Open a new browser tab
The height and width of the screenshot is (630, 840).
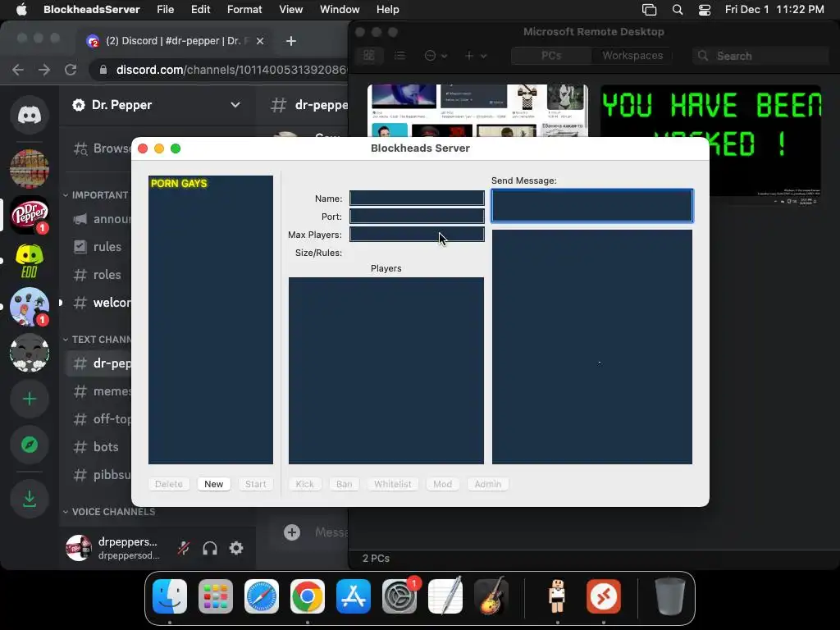click(x=291, y=41)
